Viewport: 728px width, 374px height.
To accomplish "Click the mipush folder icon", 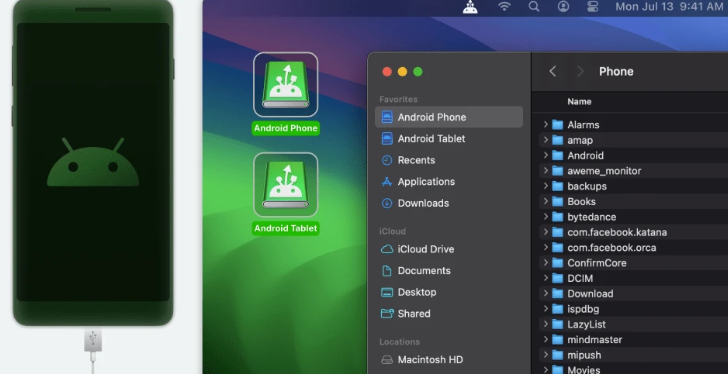I will 557,355.
